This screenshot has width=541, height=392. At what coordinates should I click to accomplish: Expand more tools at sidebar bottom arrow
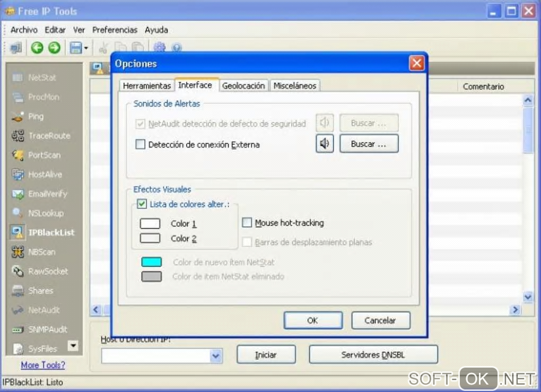coord(73,345)
